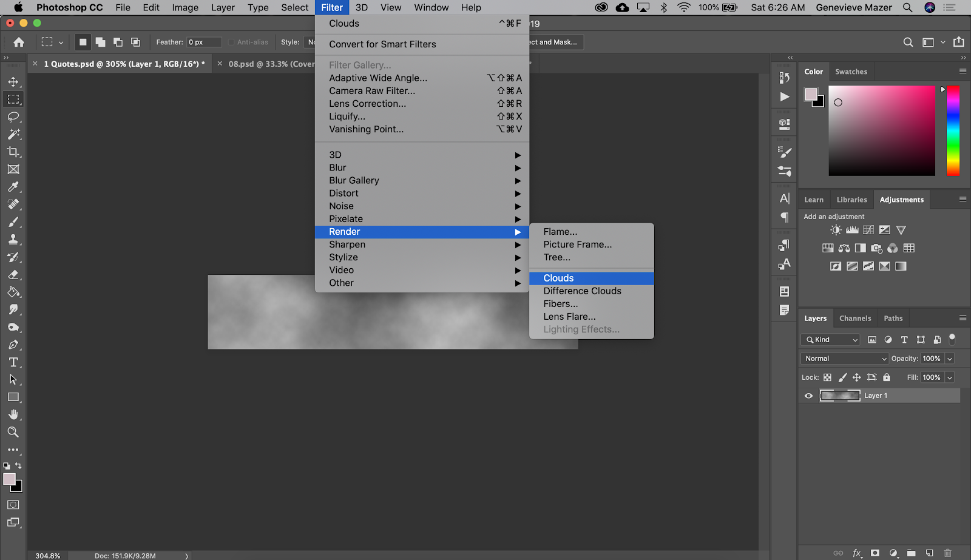Switch to the Libraries tab
The width and height of the screenshot is (971, 560).
tap(851, 200)
